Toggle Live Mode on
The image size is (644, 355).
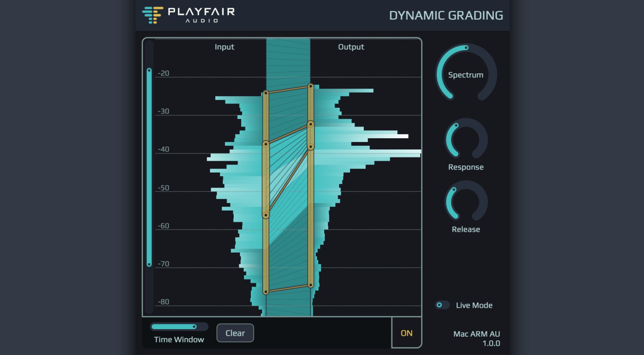coord(442,305)
